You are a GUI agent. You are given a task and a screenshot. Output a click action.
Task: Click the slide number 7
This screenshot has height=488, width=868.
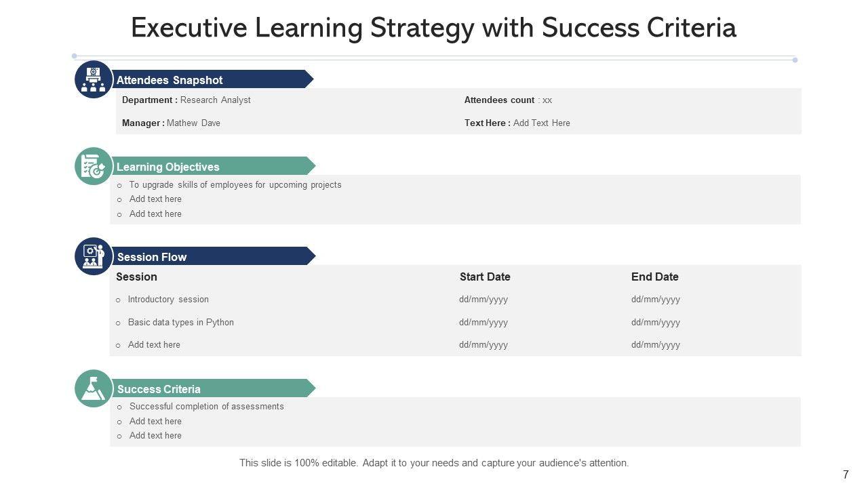click(846, 475)
